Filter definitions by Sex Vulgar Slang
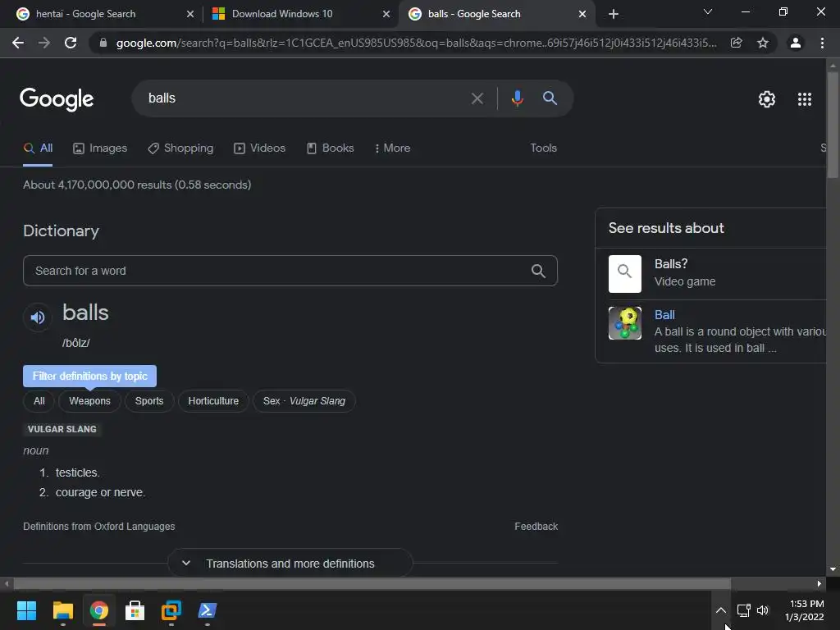Viewport: 840px width, 630px height. click(x=304, y=401)
